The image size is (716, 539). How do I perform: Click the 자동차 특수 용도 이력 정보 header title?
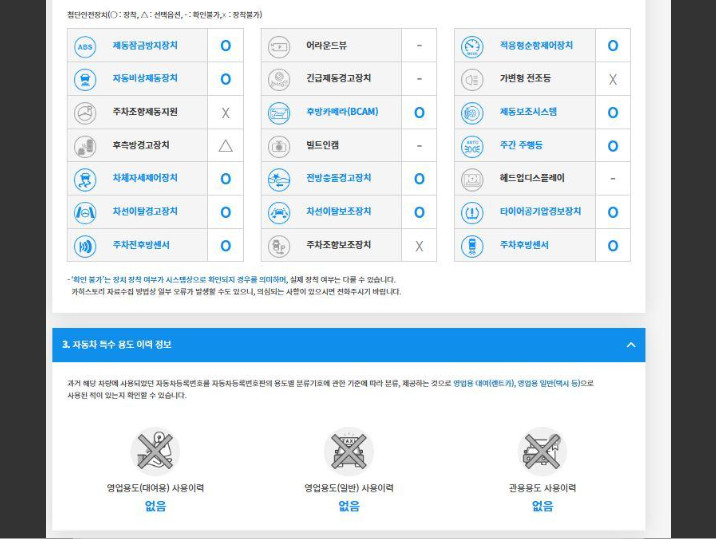pos(117,345)
